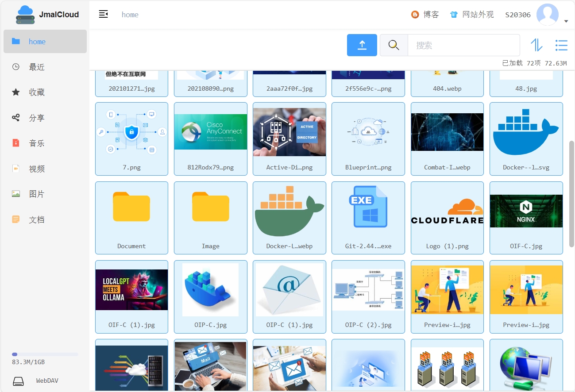Viewport: 575px width, 392px height.
Task: Click the 404.webp file name
Action: coord(447,88)
